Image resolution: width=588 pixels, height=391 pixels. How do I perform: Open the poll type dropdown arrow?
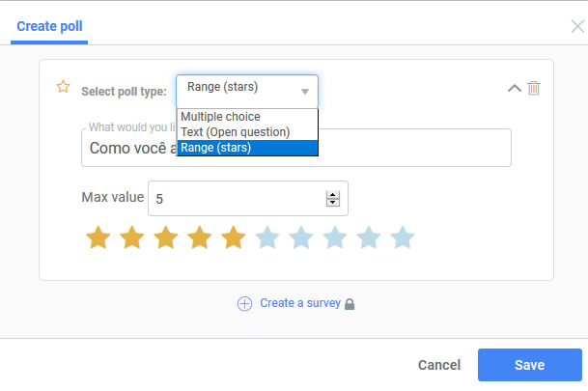pos(305,92)
